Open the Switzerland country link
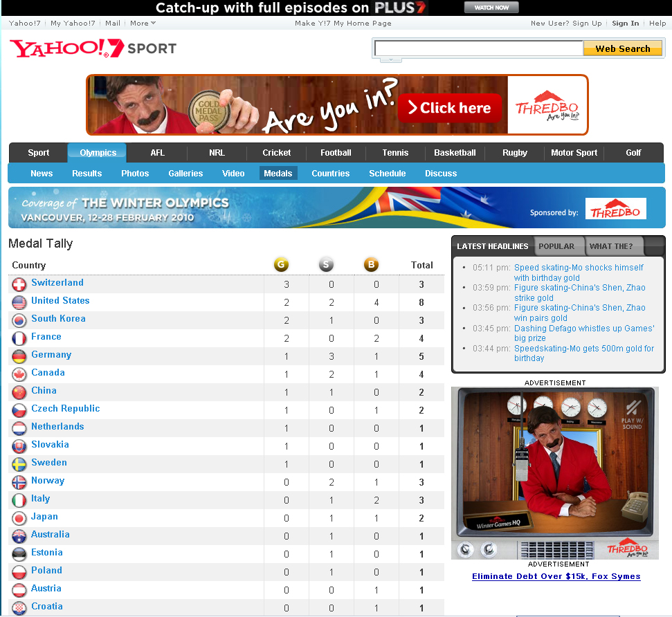The height and width of the screenshot is (617, 672). click(57, 283)
